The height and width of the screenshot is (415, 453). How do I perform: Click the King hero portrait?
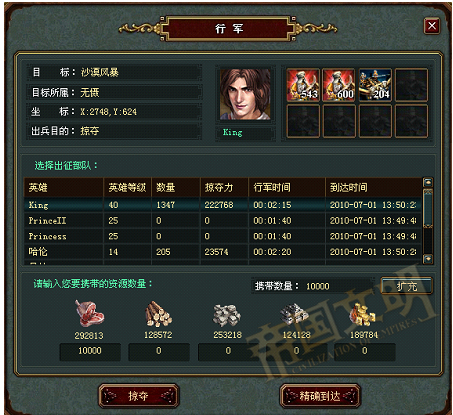coord(245,94)
